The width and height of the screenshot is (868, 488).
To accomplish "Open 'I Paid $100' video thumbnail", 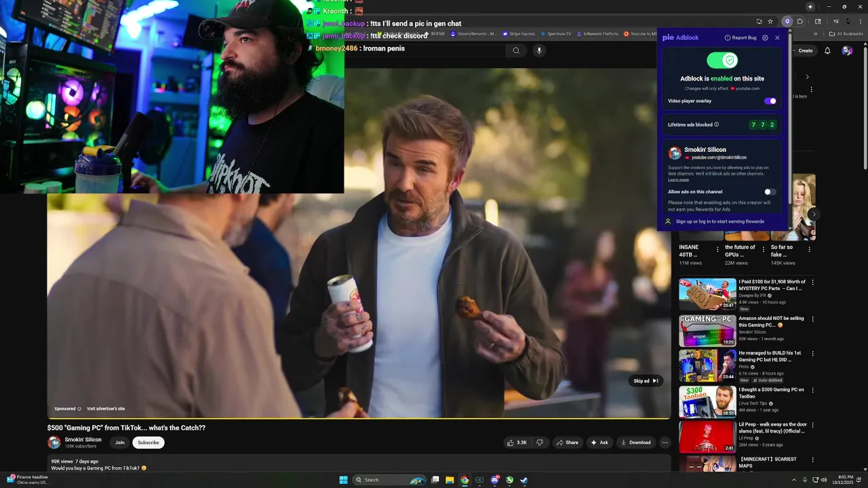I will coord(707,294).
